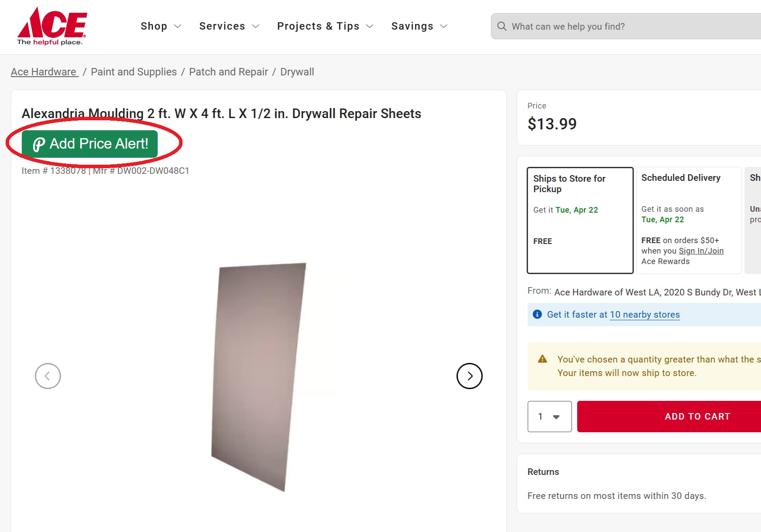The image size is (761, 532).
Task: Open the 10 nearby stores link
Action: tap(645, 314)
